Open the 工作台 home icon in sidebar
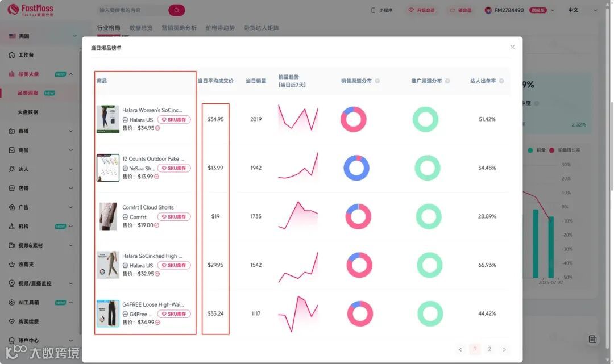614x364 pixels. tap(12, 55)
